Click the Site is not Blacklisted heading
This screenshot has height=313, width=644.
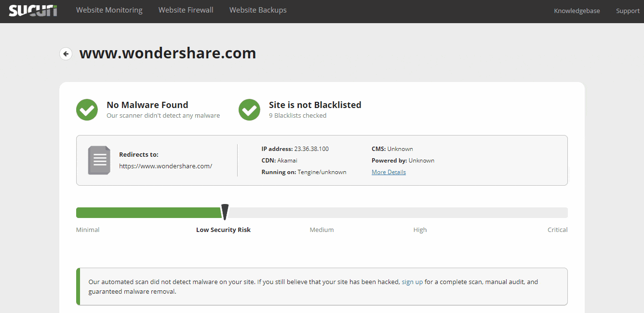pos(315,105)
